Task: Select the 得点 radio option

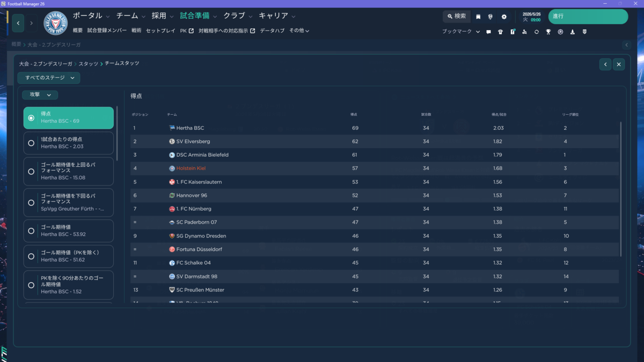Action: [69, 117]
